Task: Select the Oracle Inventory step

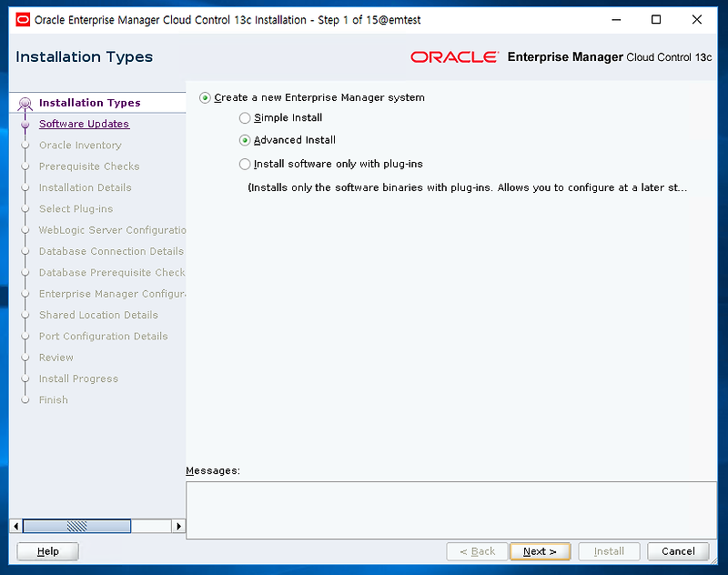Action: (x=80, y=145)
